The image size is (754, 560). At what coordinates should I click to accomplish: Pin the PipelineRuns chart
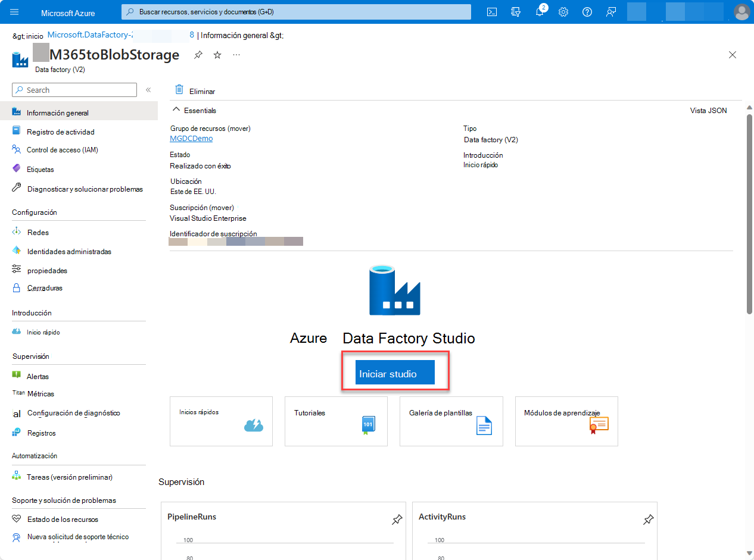point(397,520)
